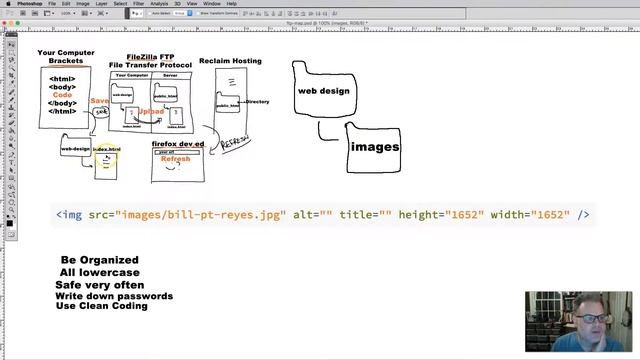The width and height of the screenshot is (640, 360).
Task: Open the Window menu
Action: point(211,3)
